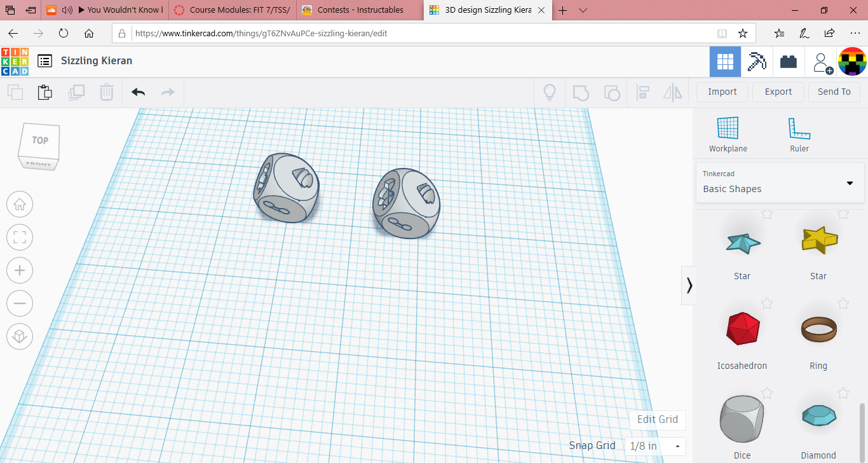Select the left dice on workplane
Viewport: 868px width, 463px height.
tap(286, 188)
